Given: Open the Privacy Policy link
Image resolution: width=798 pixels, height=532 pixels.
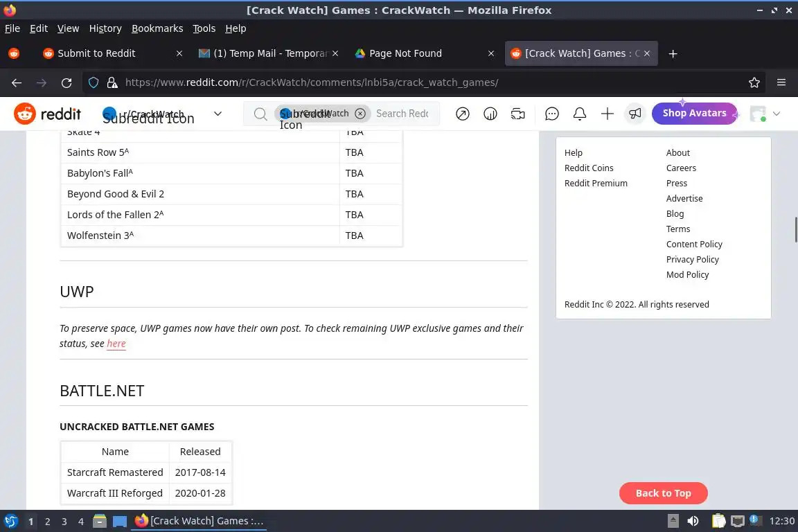Looking at the screenshot, I should pos(692,260).
